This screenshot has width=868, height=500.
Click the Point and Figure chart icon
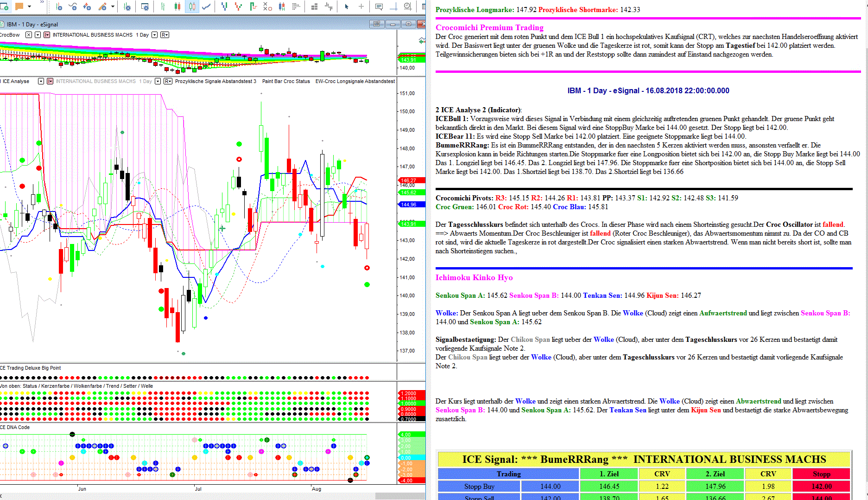(x=267, y=6)
